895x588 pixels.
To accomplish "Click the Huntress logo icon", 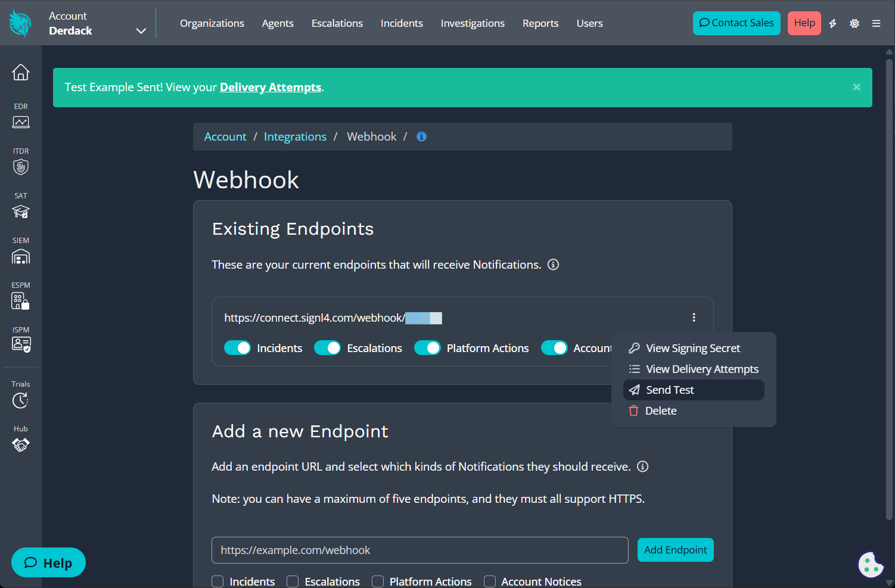I will click(20, 23).
